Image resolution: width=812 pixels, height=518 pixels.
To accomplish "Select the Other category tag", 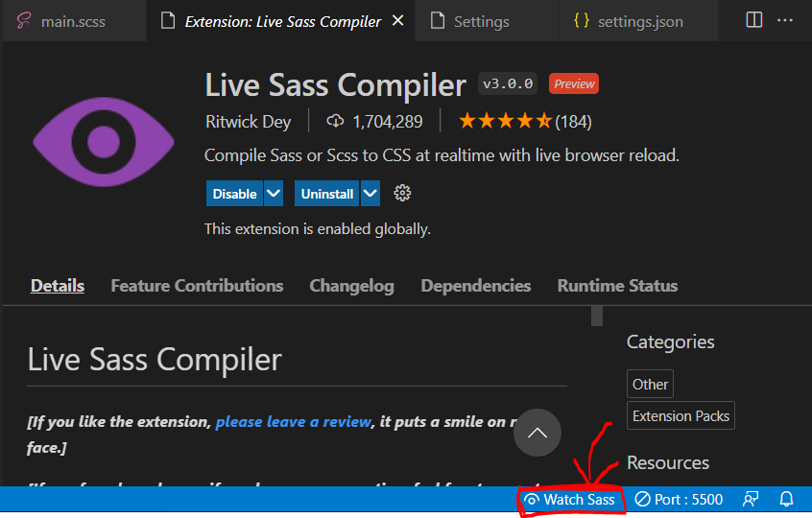I will tap(650, 384).
